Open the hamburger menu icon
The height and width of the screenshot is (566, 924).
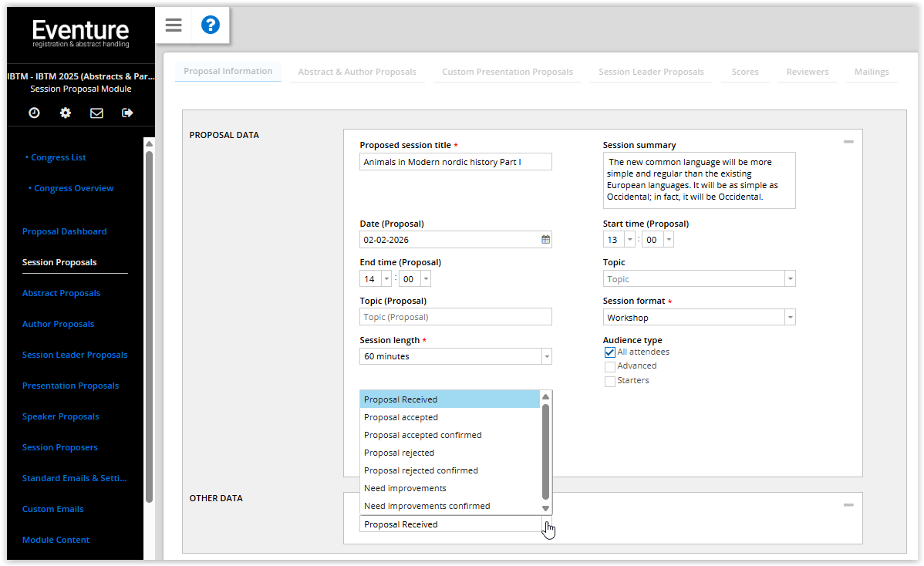[174, 25]
